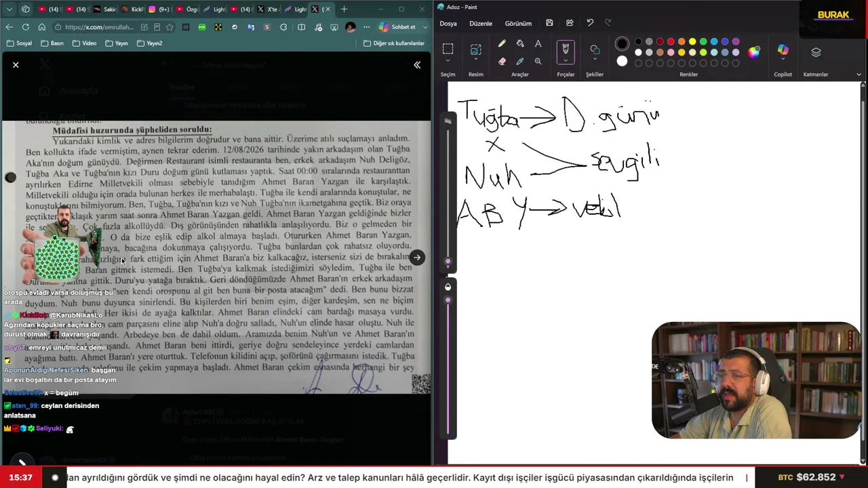Open the Düzenle menu in Paint
Viewport: 868px width, 488px height.
click(x=481, y=23)
